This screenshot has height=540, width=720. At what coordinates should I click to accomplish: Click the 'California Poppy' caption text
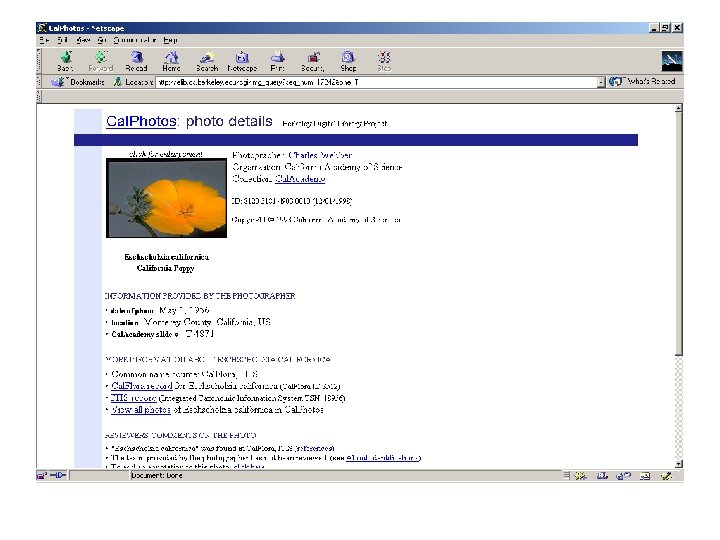tap(165, 268)
